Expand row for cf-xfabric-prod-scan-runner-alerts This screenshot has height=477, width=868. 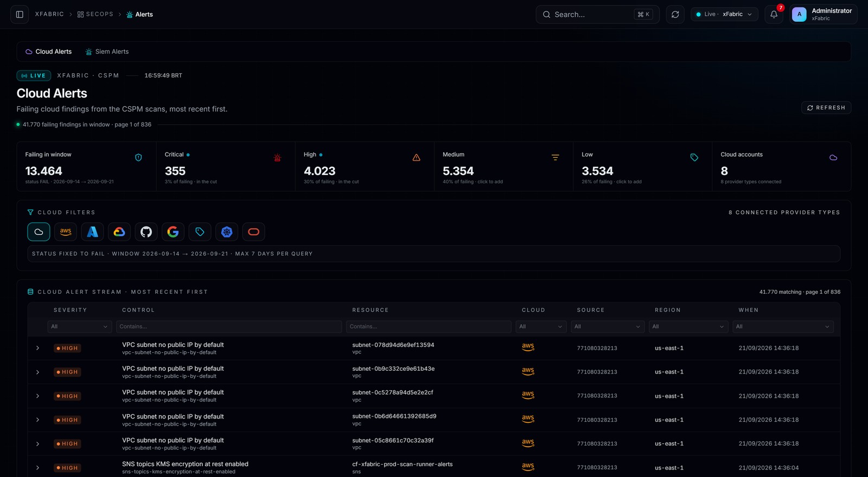coord(37,467)
